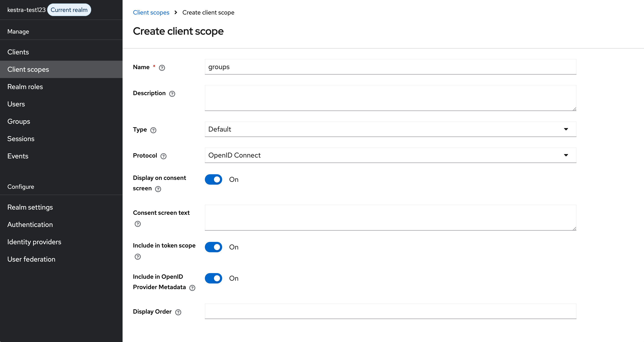
Task: Click the Display Order help icon
Action: [178, 312]
